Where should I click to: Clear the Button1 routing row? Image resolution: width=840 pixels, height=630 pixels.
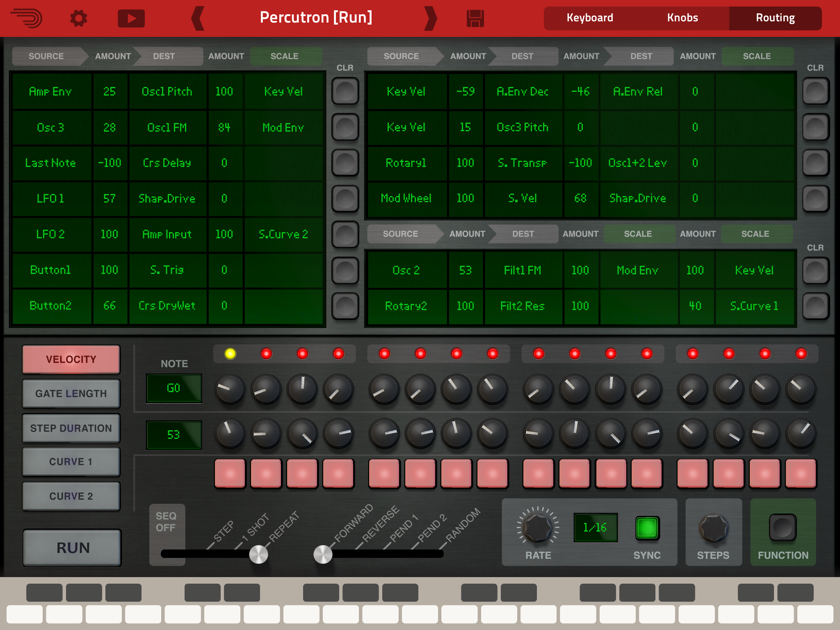coord(345,270)
